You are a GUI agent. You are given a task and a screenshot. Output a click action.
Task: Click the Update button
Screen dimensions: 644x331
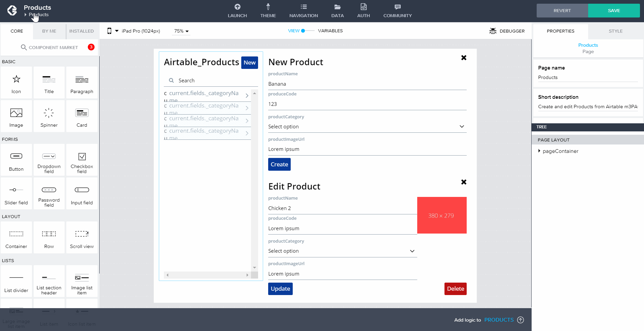click(280, 289)
